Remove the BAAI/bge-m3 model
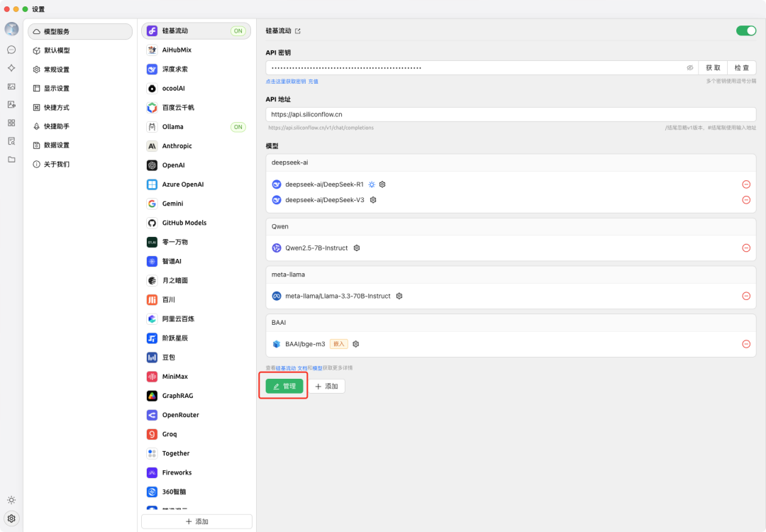Viewport: 766px width, 532px height. [746, 344]
